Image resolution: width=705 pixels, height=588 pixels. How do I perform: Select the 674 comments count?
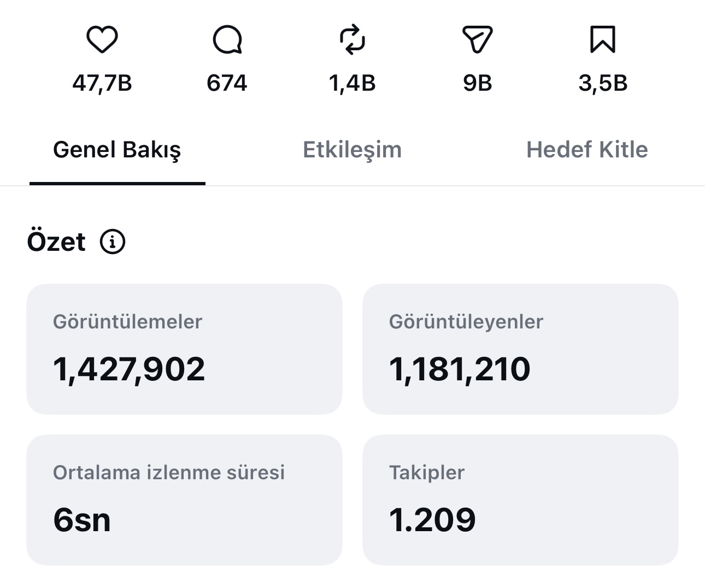click(227, 83)
